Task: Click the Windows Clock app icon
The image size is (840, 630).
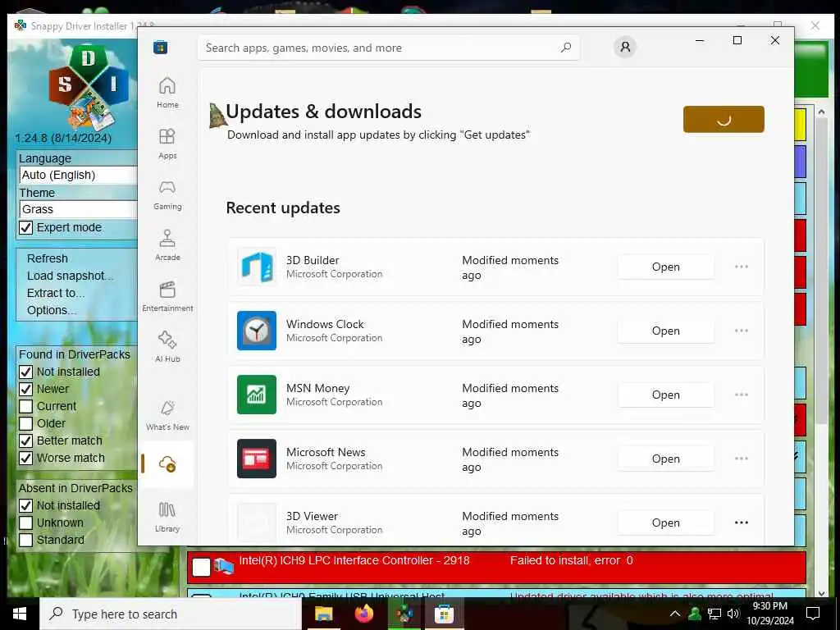Action: (257, 331)
